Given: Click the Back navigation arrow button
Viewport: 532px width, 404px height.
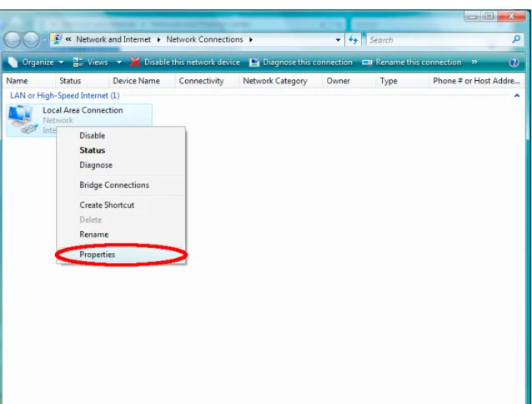Looking at the screenshot, I should 13,40.
